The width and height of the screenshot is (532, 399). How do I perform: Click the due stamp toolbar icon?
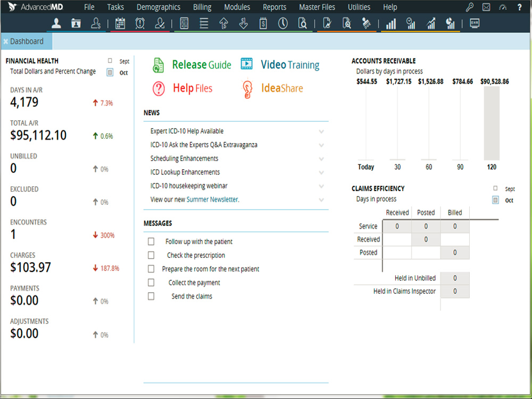click(x=367, y=23)
